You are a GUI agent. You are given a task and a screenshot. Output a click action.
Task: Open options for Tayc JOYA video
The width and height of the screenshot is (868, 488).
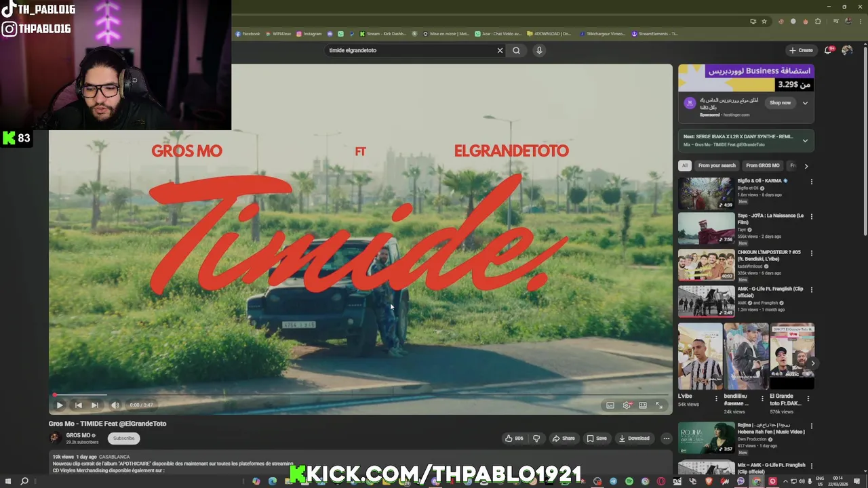tap(811, 217)
